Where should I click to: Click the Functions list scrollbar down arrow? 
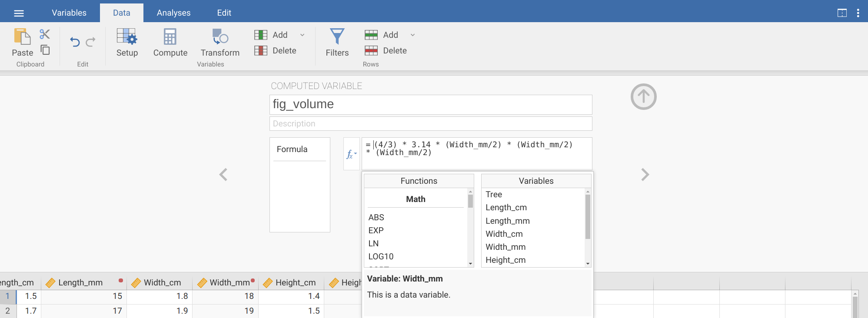(x=470, y=264)
